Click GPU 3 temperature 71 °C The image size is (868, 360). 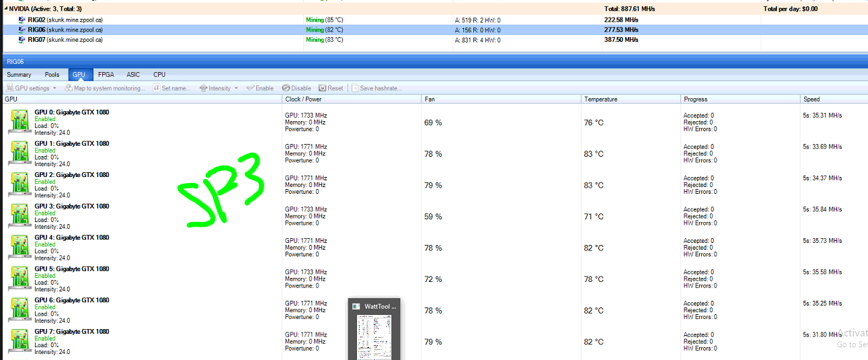pos(594,217)
